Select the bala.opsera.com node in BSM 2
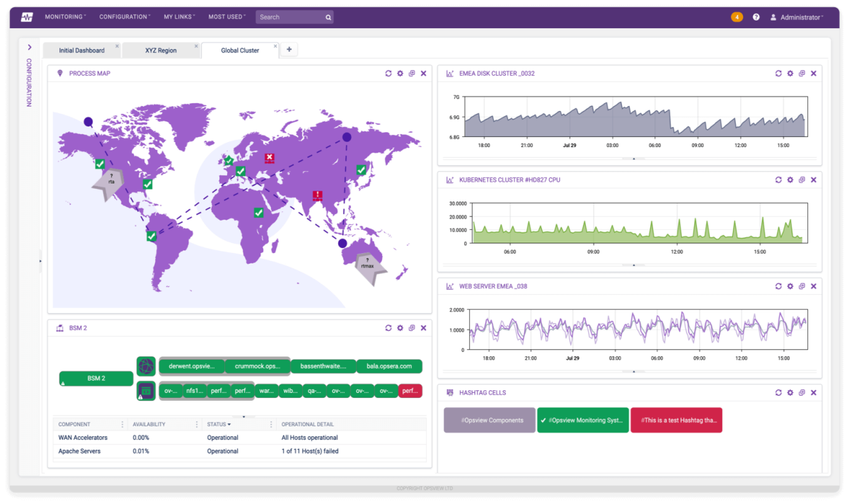Viewport: 849px width, 504px height. [389, 366]
